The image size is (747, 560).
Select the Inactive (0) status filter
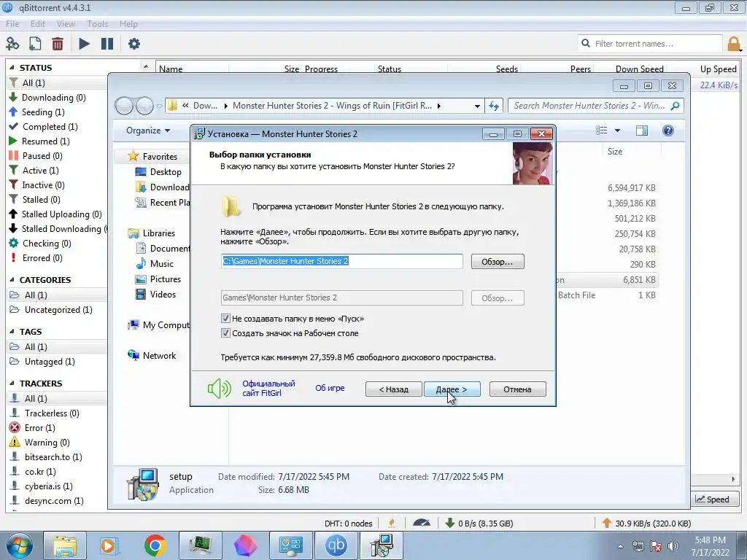(x=43, y=184)
